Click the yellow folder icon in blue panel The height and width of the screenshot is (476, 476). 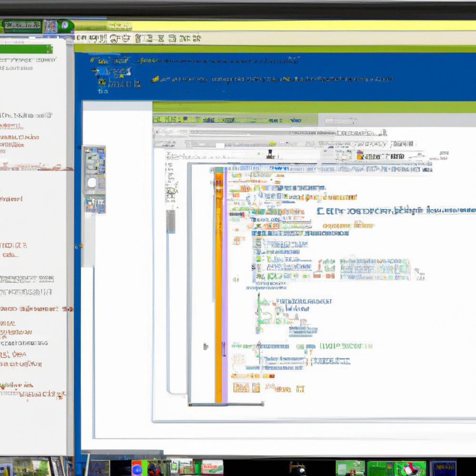pyautogui.click(x=102, y=82)
